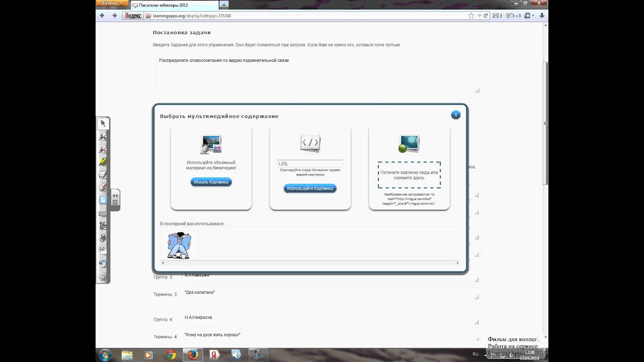Click the 'Н.А.Некрасов' group 4 field
The width and height of the screenshot is (644, 362).
click(331, 320)
